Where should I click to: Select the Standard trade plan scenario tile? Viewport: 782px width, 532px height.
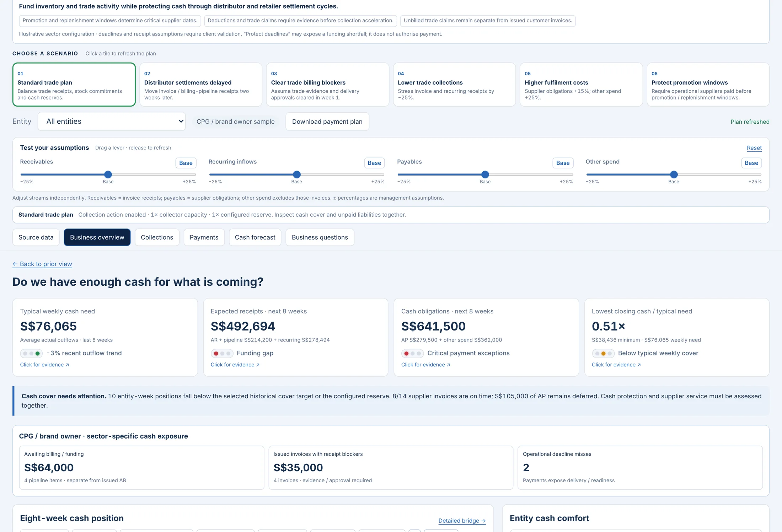[74, 85]
